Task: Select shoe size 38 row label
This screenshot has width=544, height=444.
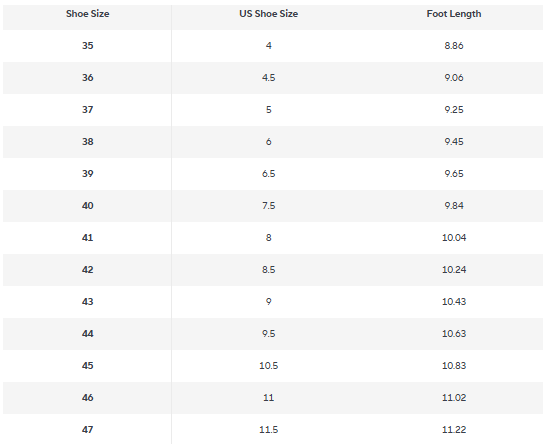Action: 87,142
